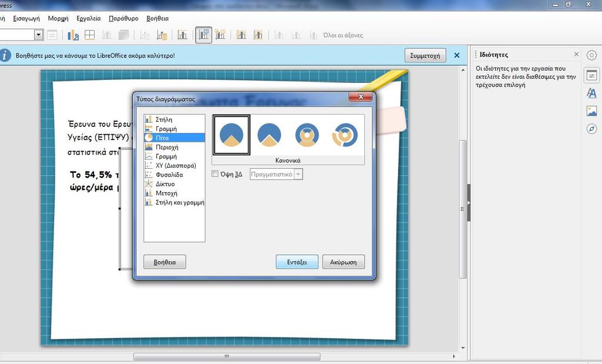Image resolution: width=602 pixels, height=364 pixels.
Task: Choose the donut chart thumbnail
Action: pyautogui.click(x=307, y=135)
